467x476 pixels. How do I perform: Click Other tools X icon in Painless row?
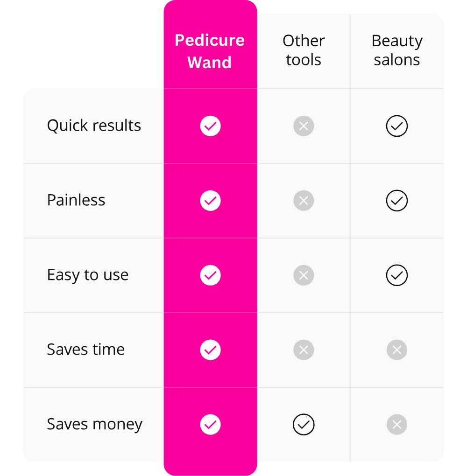(304, 201)
